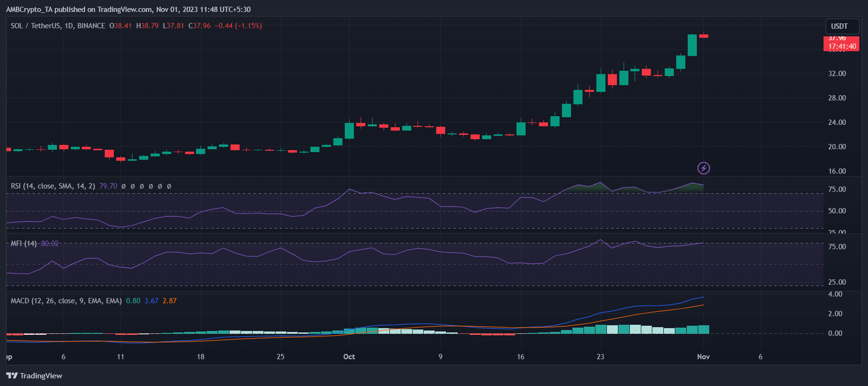Click the MACD signal value 2.87
868x386 pixels.
[x=170, y=301]
